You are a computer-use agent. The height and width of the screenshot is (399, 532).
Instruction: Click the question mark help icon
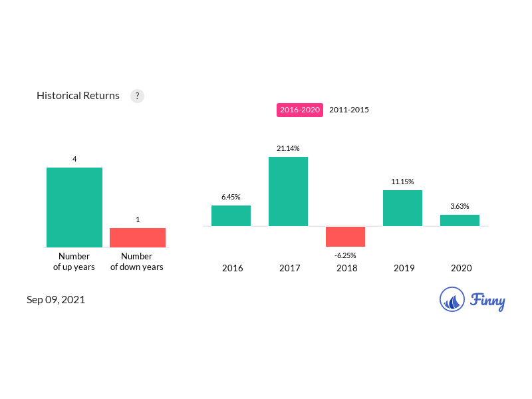tap(137, 96)
